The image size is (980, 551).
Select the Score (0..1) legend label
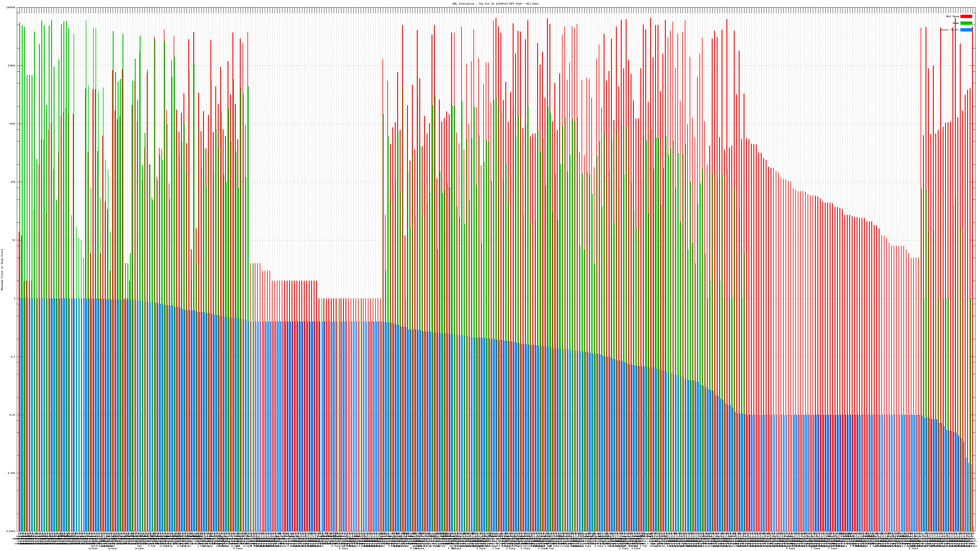point(949,30)
